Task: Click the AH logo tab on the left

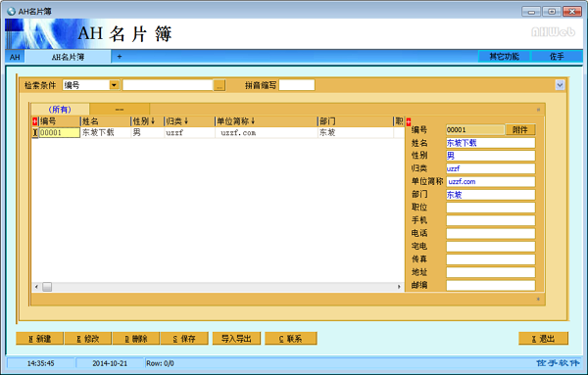Action: tap(15, 57)
